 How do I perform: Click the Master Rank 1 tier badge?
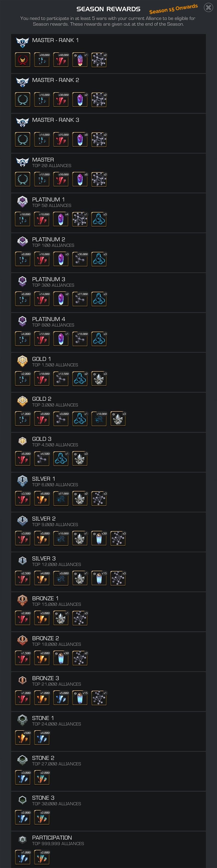pos(23,42)
